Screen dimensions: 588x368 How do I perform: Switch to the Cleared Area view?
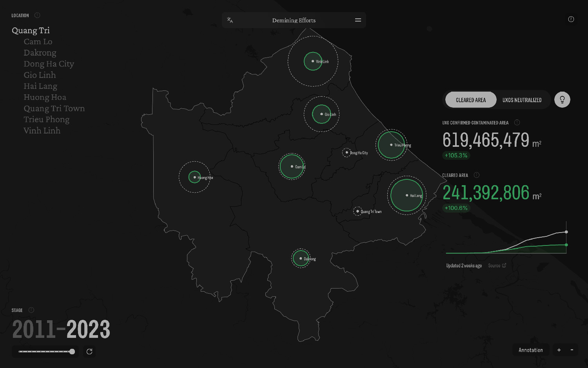click(x=471, y=100)
